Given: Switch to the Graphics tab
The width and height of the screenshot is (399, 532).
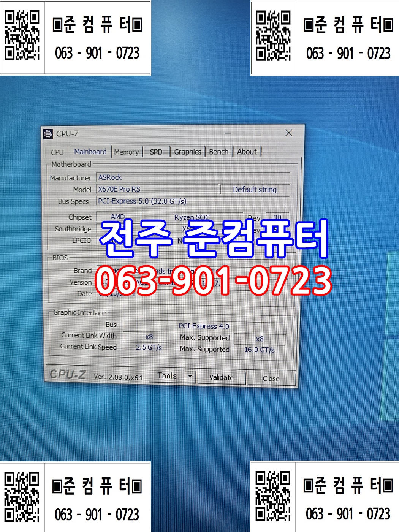Looking at the screenshot, I should (188, 152).
